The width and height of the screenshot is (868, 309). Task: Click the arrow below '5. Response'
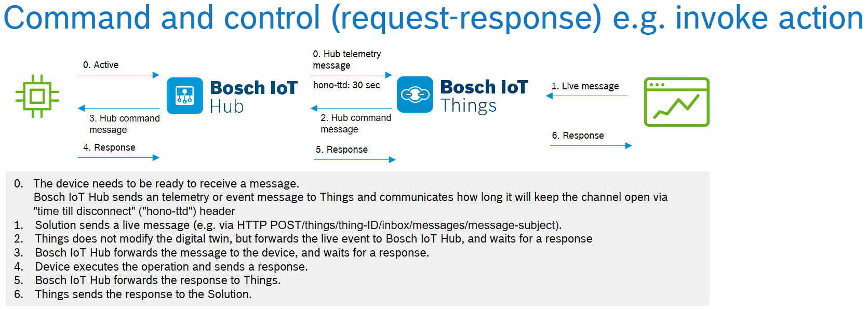pyautogui.click(x=355, y=159)
